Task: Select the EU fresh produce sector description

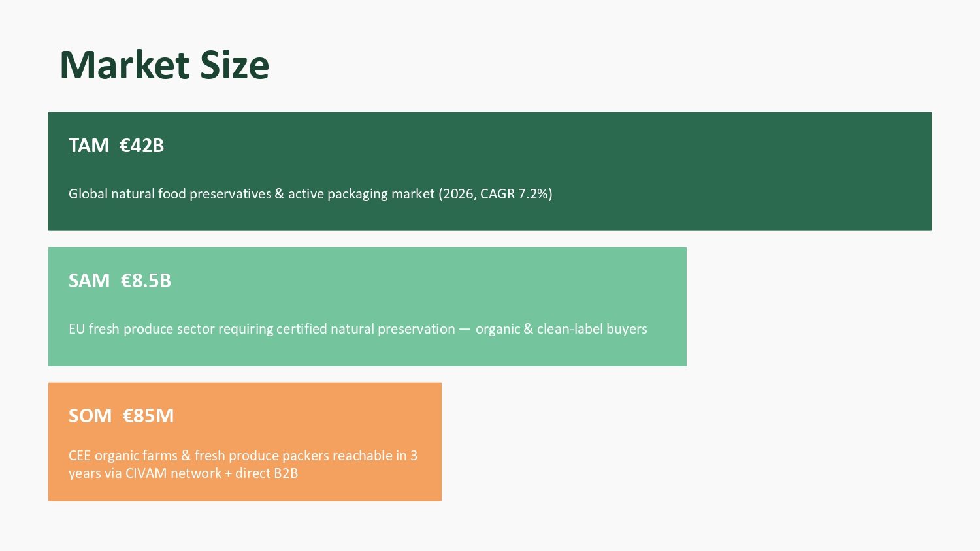Action: click(358, 329)
